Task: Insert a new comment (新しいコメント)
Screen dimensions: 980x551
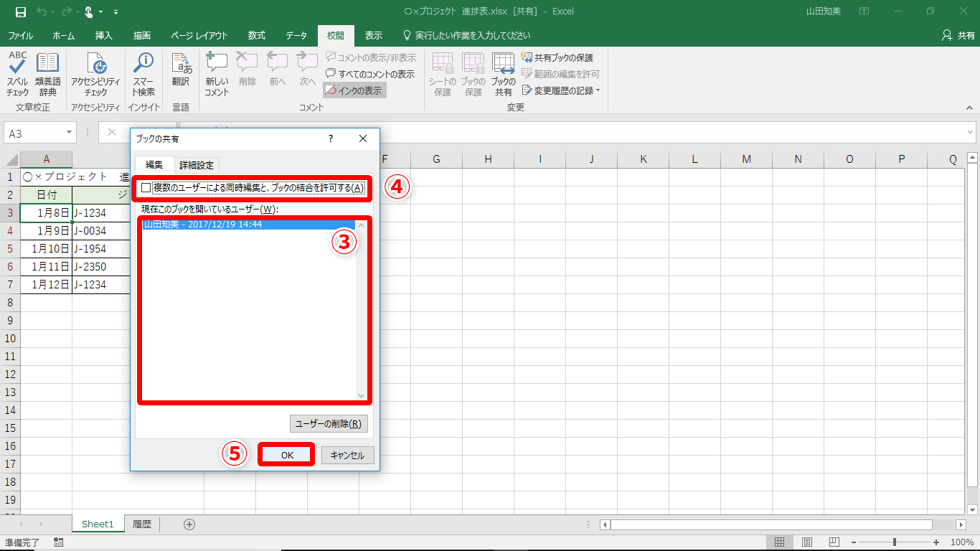Action: pos(217,75)
